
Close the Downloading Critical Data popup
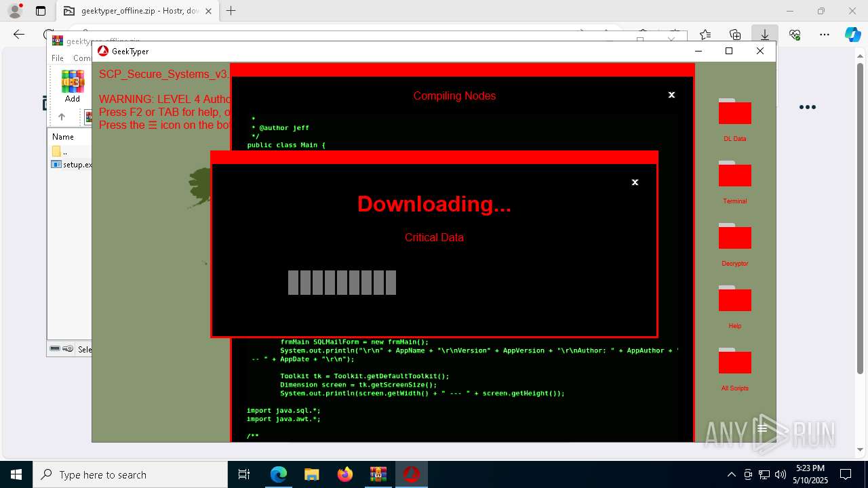[635, 182]
